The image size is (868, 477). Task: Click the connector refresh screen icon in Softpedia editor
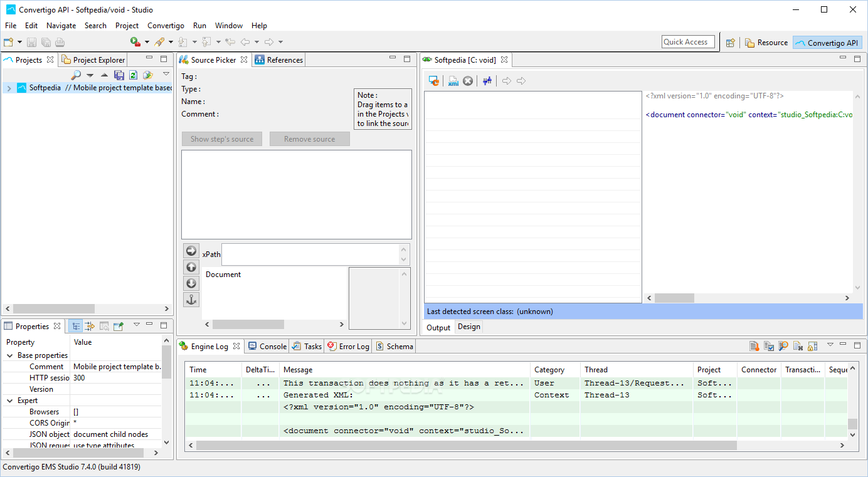(433, 81)
